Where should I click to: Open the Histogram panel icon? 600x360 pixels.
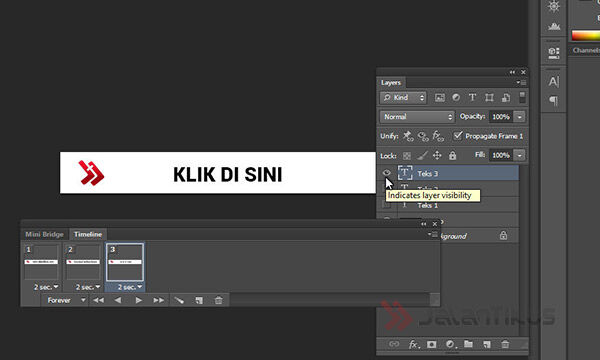[554, 26]
